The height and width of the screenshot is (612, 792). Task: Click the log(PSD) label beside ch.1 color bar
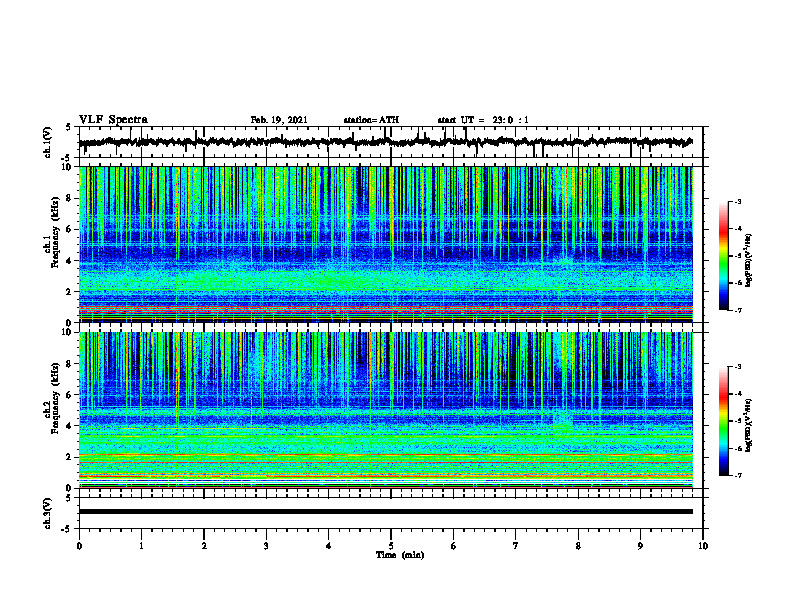coord(749,261)
